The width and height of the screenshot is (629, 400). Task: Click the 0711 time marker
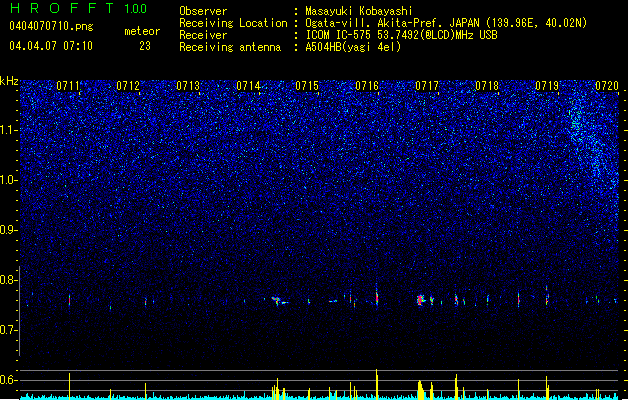(68, 86)
